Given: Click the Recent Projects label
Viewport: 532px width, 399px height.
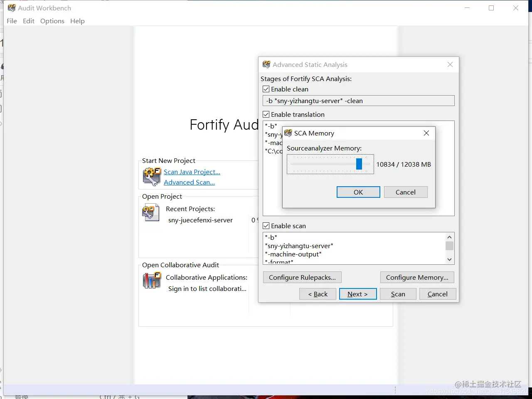Looking at the screenshot, I should point(190,209).
